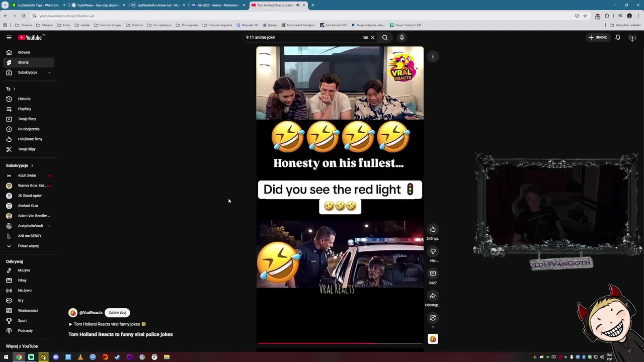644x362 pixels.
Task: Open the Wiadomości news section
Action: tap(29, 310)
